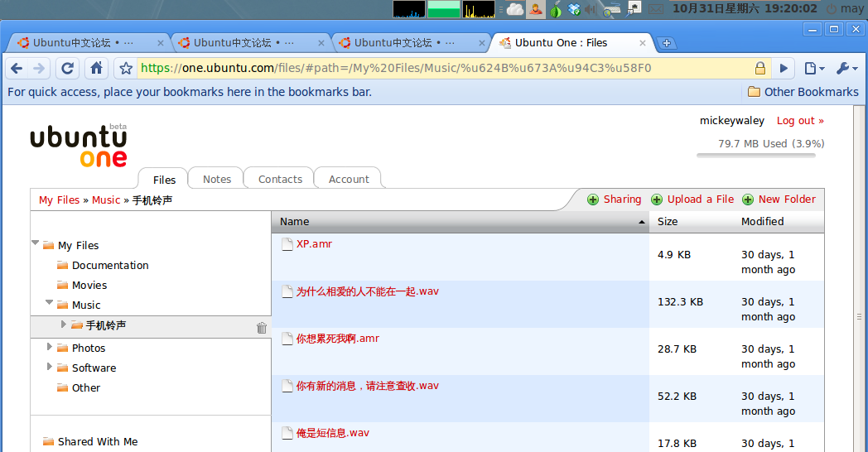Screen dimensions: 868x452
Task: Open the XP.amr file link
Action: (314, 244)
